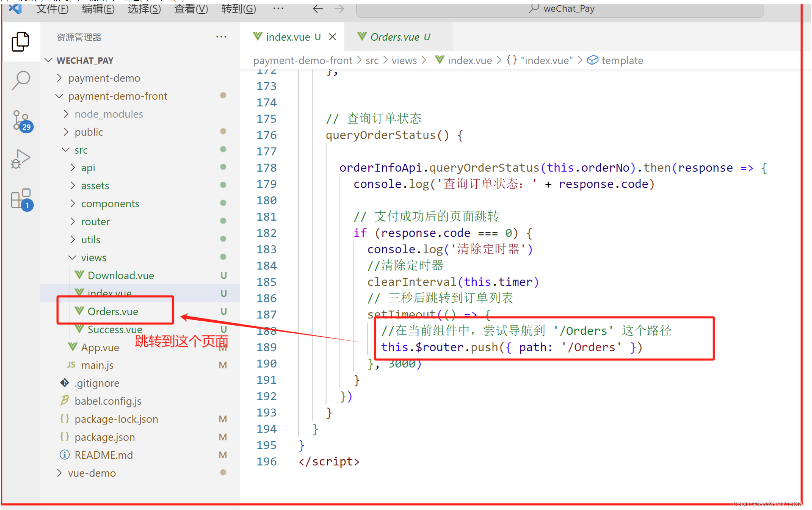
Task: Click the Vue icon in breadcrumb index.vue
Action: 440,60
